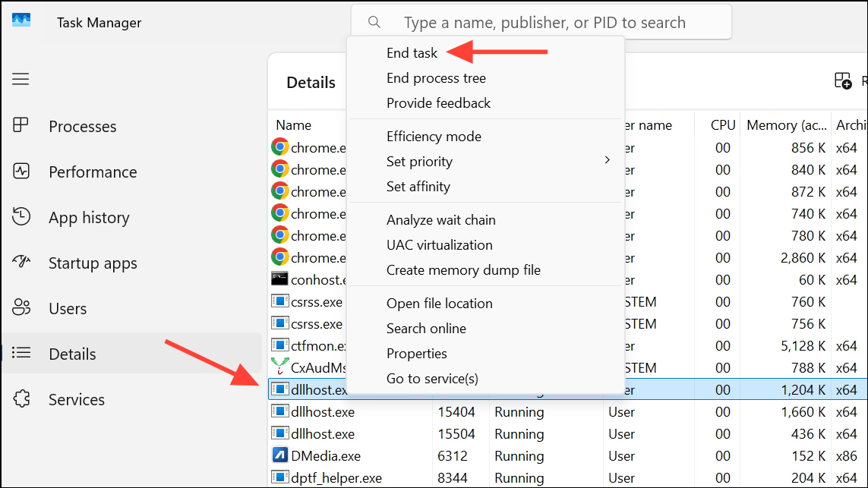Open the Services page
The width and height of the screenshot is (868, 488).
[x=76, y=399]
